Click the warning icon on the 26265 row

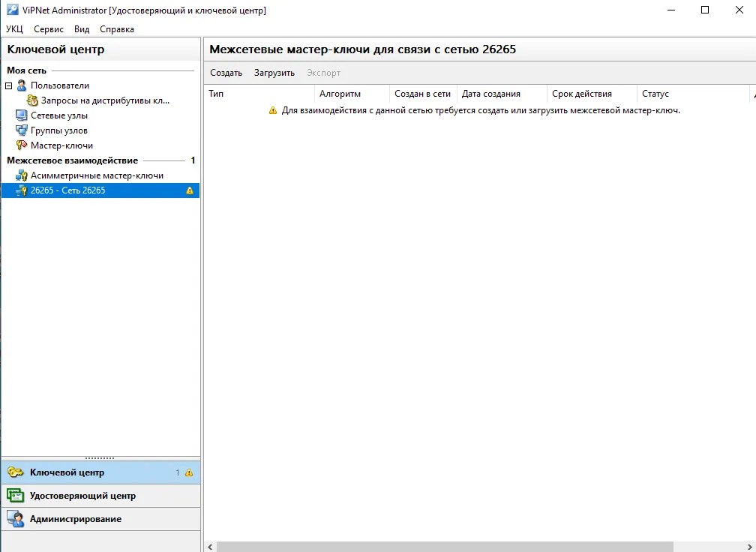point(190,190)
